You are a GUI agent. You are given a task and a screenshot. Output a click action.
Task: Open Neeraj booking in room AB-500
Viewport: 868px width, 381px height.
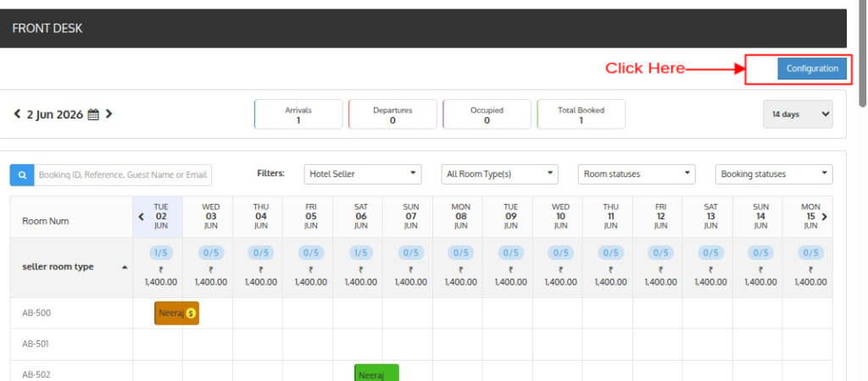click(176, 313)
